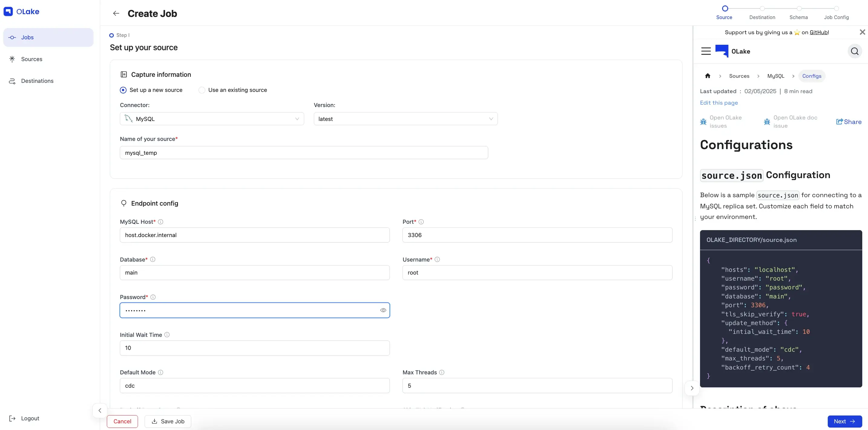
Task: Collapse the docs panel with the chevron
Action: coord(692,388)
